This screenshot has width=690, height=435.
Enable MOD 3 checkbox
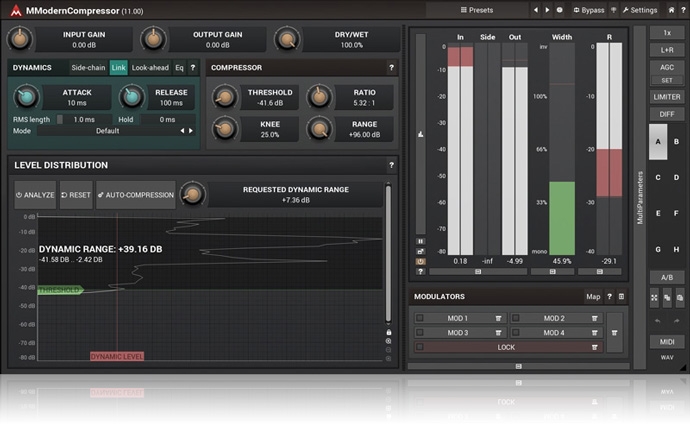click(420, 333)
